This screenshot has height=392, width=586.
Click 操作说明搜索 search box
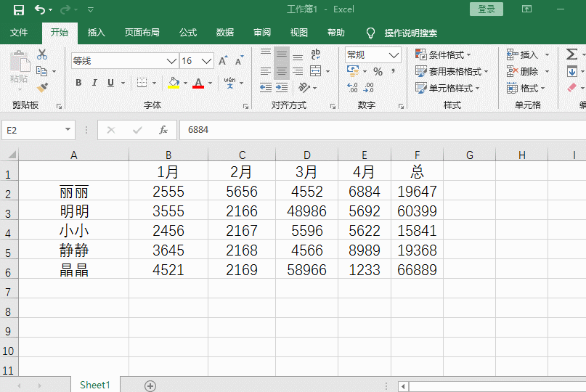[x=411, y=33]
